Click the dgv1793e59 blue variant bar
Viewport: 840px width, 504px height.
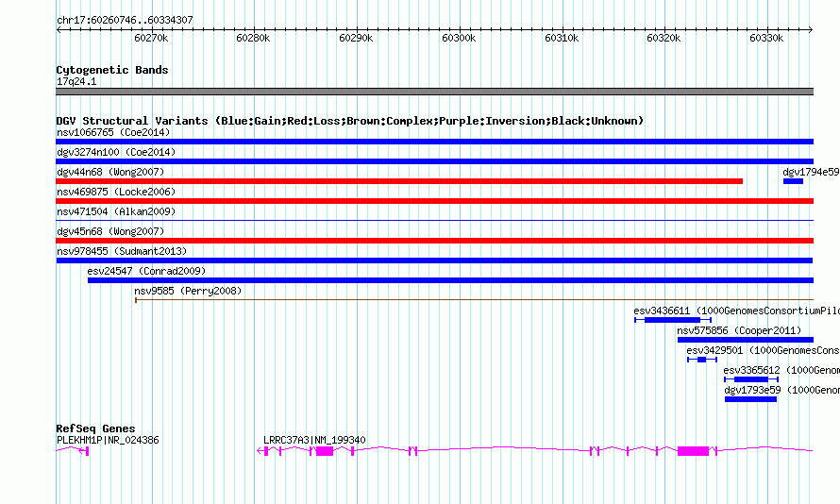[x=750, y=399]
